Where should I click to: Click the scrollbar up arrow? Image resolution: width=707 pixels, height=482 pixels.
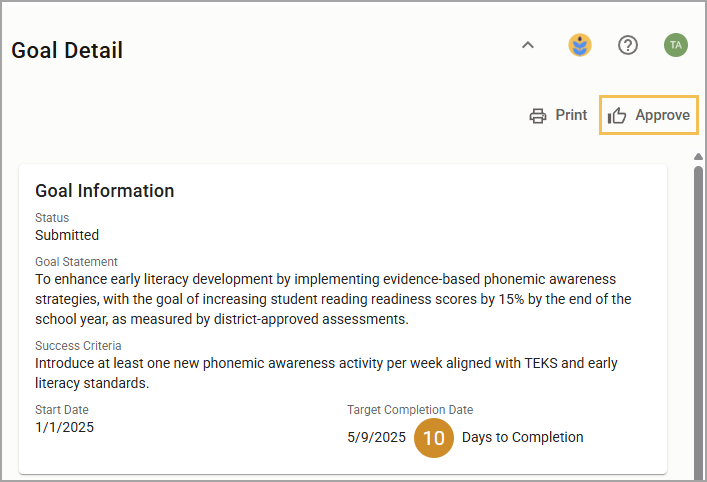click(698, 156)
